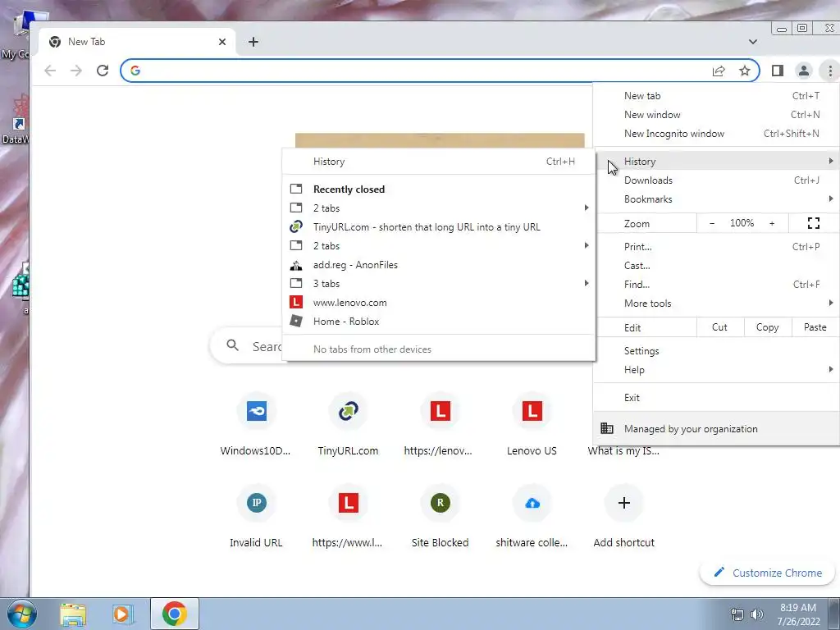The height and width of the screenshot is (630, 840).
Task: Choose Find... from the menu
Action: click(x=716, y=285)
